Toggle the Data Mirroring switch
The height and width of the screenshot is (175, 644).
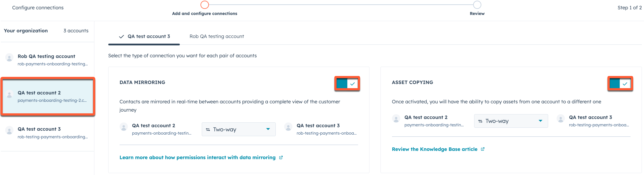tap(347, 83)
